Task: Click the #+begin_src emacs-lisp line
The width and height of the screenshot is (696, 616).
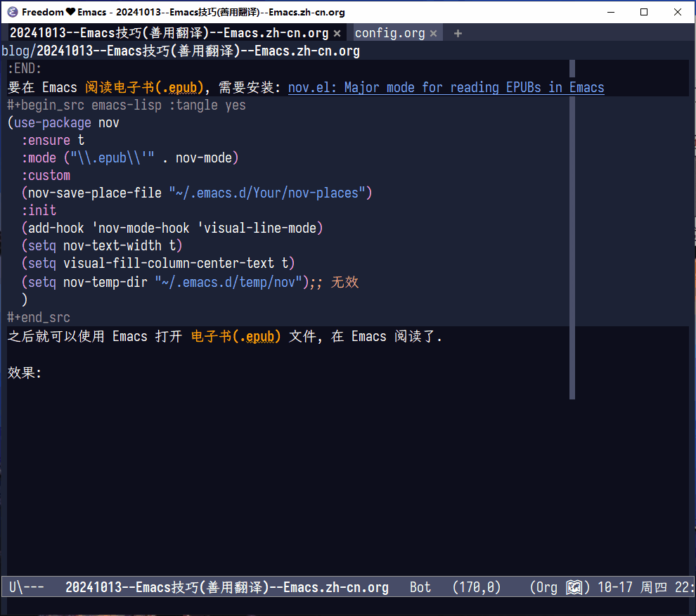Action: 127,105
